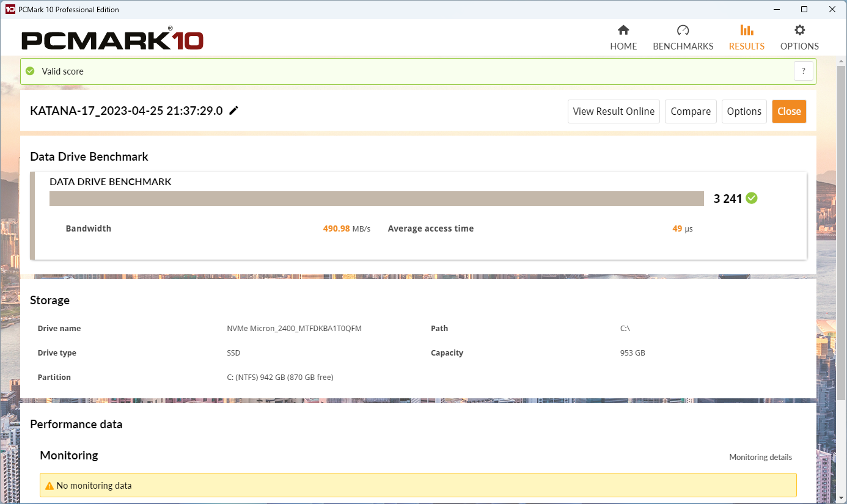Go to the OPTIONS tab
847x504 pixels.
[799, 38]
